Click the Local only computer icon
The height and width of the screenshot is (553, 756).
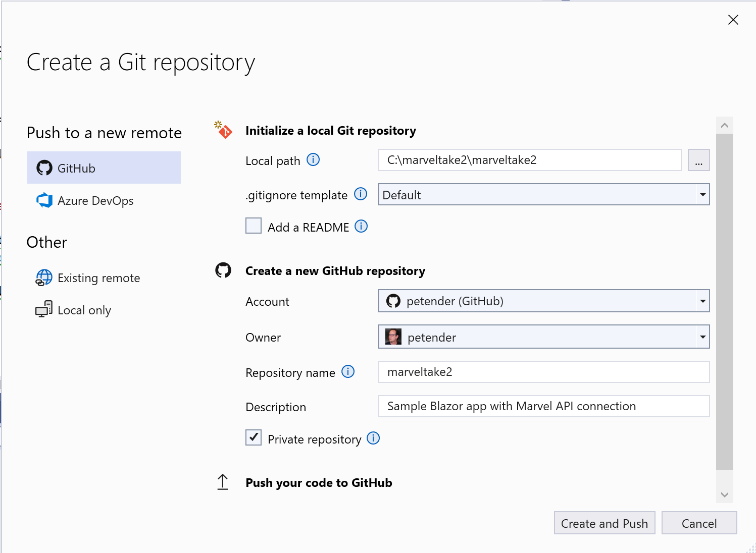click(x=44, y=310)
